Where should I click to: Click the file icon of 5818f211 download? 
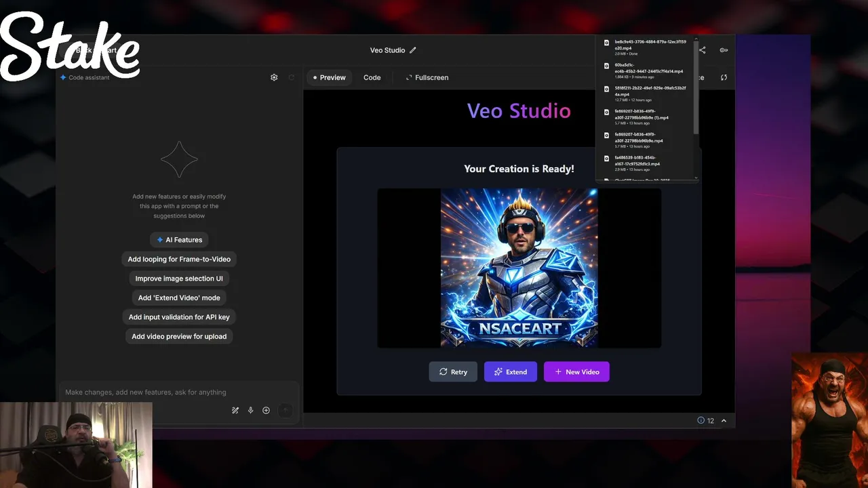click(606, 89)
